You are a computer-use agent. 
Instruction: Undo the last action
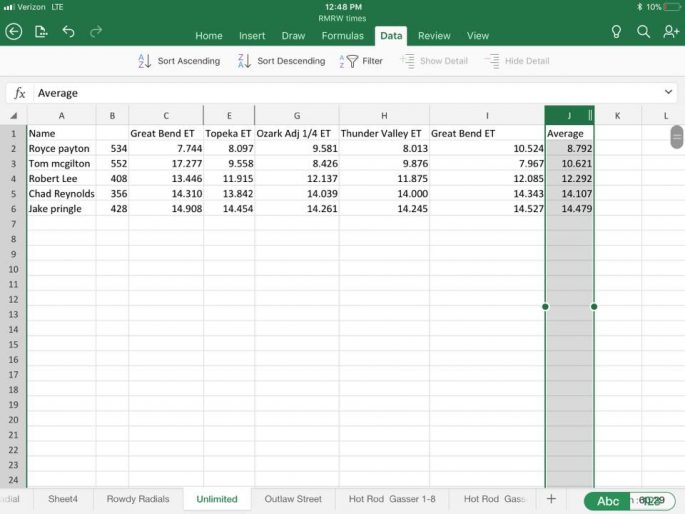click(68, 32)
